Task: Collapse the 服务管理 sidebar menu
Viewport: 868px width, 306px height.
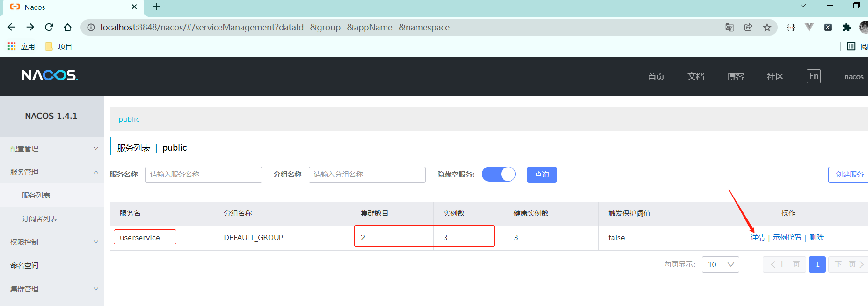Action: coord(52,172)
